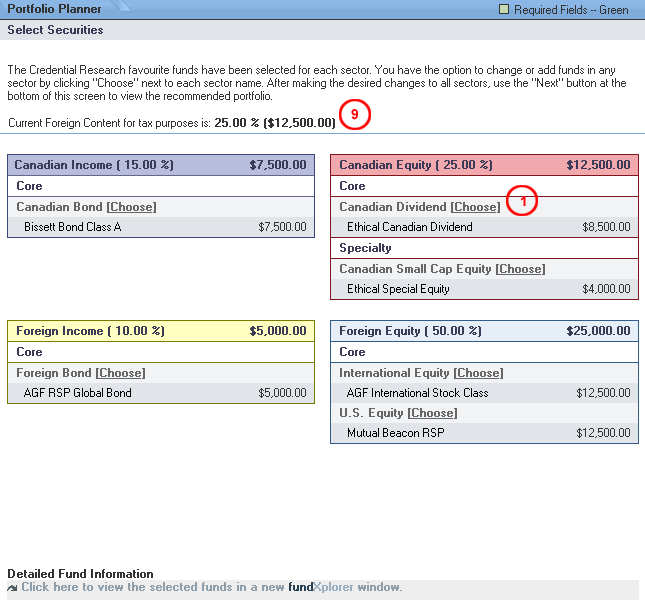This screenshot has width=645, height=603.
Task: Select Choose next to Canadian Small Cap Equity
Action: point(520,269)
